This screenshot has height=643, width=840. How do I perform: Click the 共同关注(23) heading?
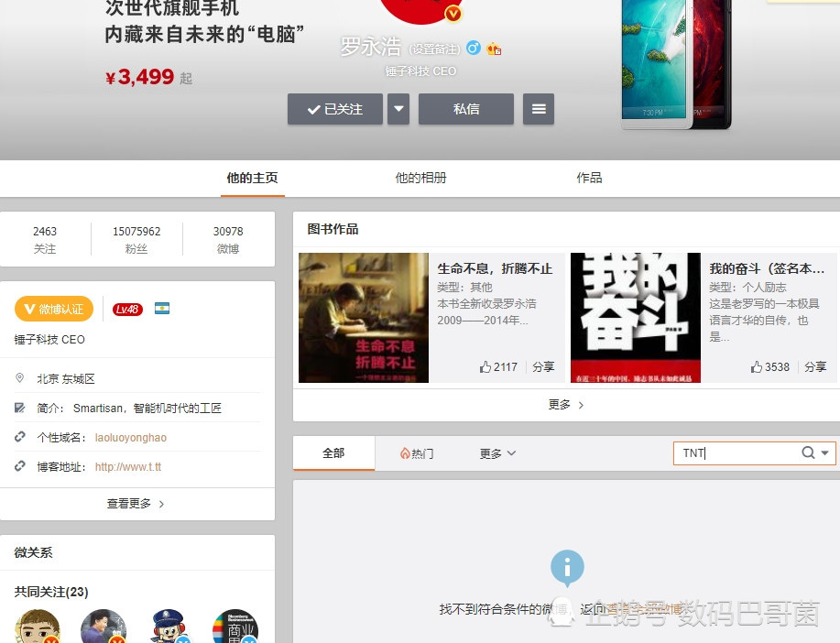click(51, 592)
